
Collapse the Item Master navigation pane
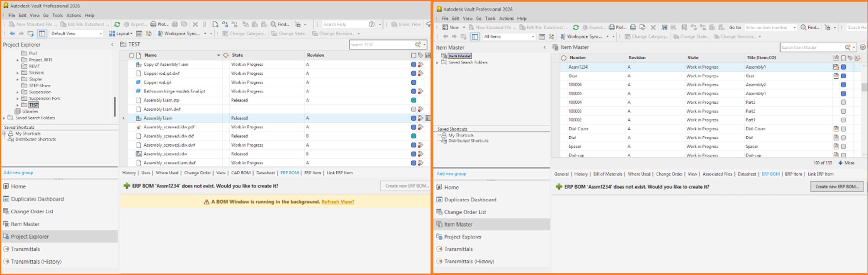[545, 47]
